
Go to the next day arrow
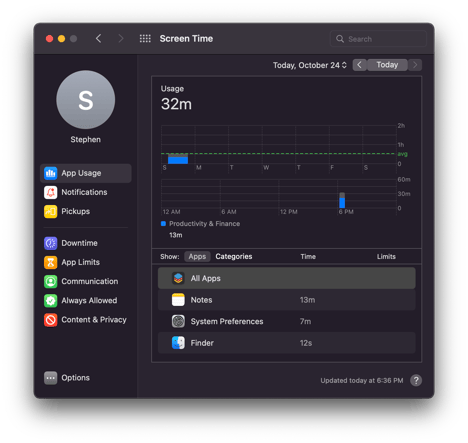tap(415, 65)
